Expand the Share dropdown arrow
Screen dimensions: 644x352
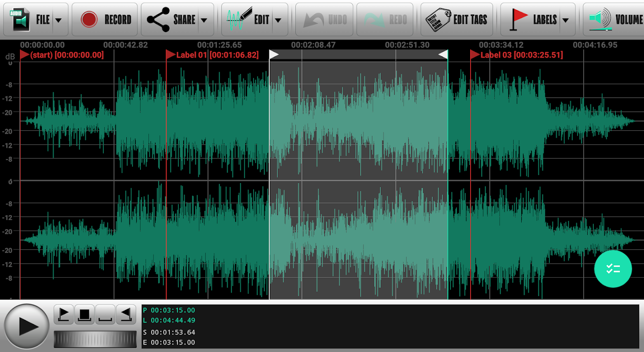[x=204, y=20]
